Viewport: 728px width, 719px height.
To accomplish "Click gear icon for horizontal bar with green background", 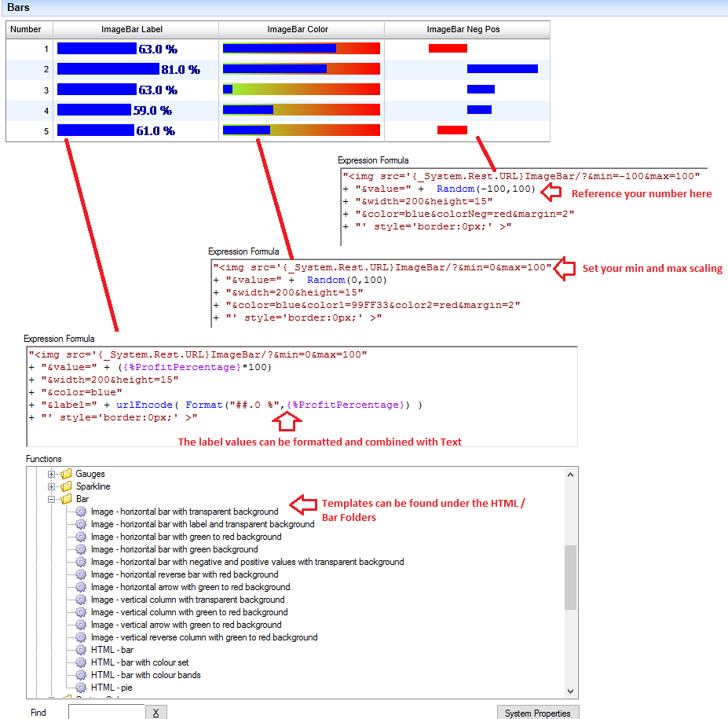I will [81, 549].
